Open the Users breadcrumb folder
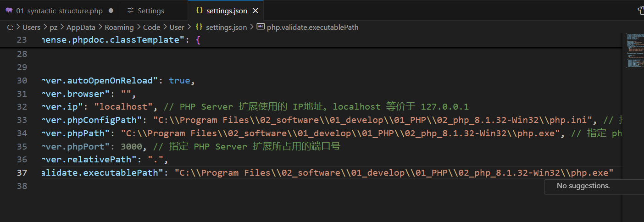The width and height of the screenshot is (644, 222). pos(31,27)
